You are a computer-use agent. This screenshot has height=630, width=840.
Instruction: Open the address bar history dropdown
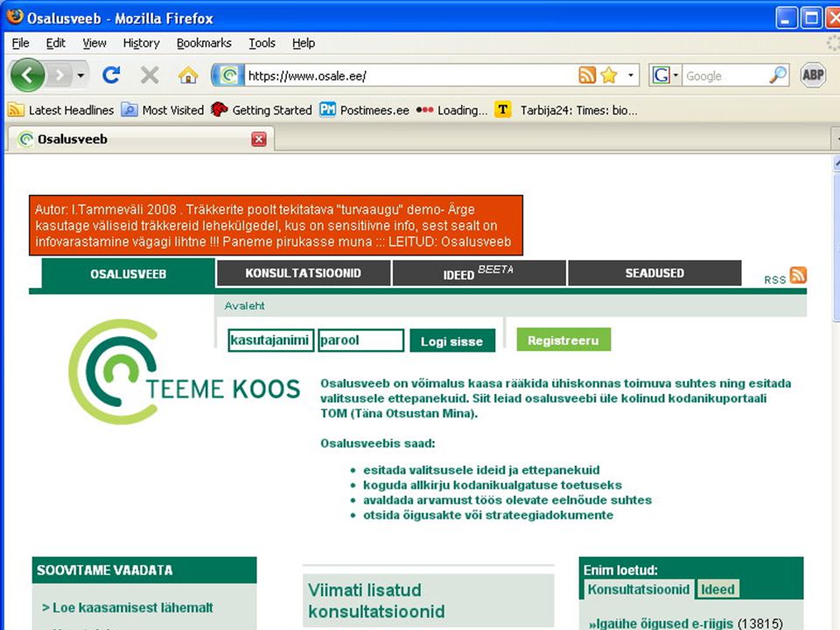coord(631,75)
